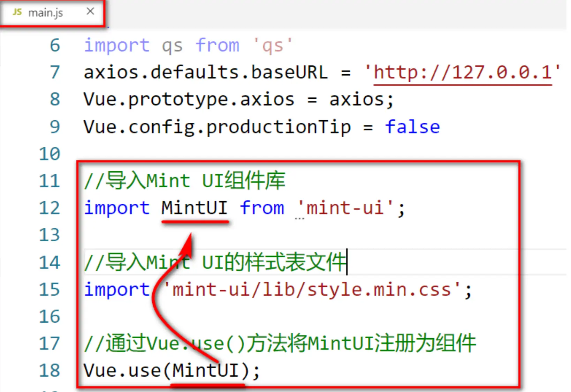Click line number 15 in the gutter
Viewport: 571px width, 392px height.
(50, 289)
